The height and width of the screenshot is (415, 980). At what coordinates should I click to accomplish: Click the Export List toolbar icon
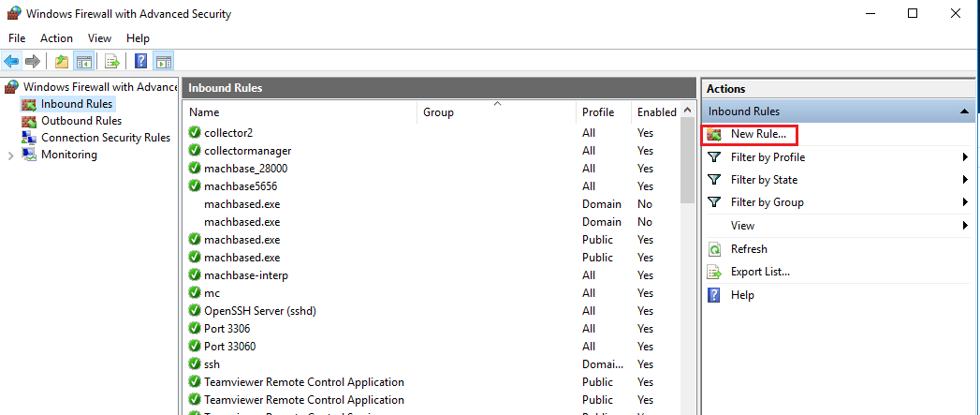pos(112,62)
